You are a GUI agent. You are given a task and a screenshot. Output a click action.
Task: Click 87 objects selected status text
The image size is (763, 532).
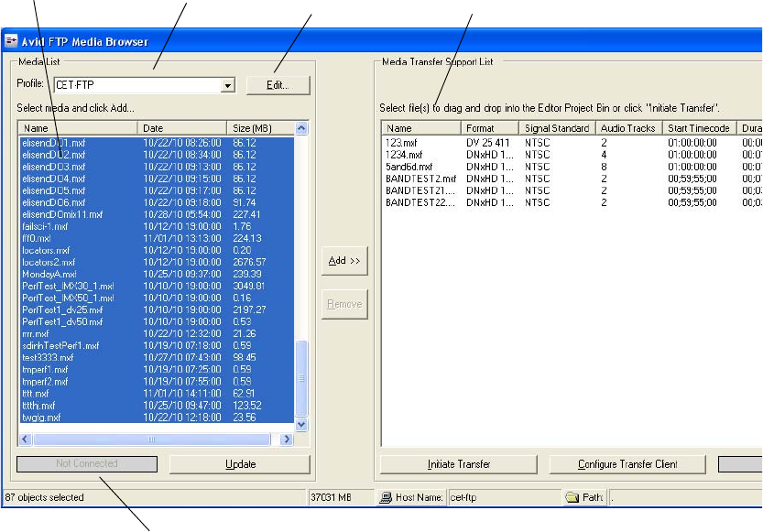(44, 497)
